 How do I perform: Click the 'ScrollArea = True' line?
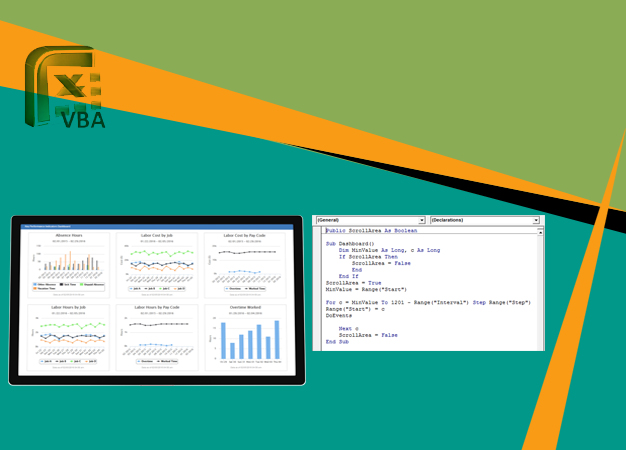click(353, 283)
